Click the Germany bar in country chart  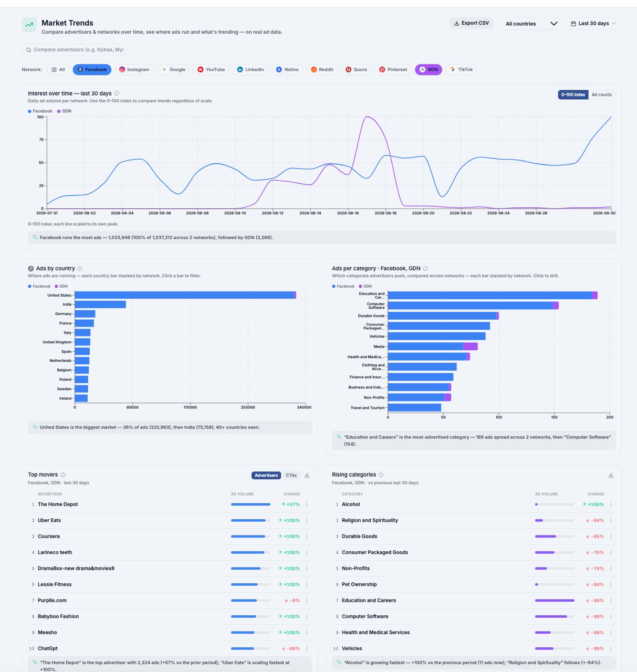point(85,314)
